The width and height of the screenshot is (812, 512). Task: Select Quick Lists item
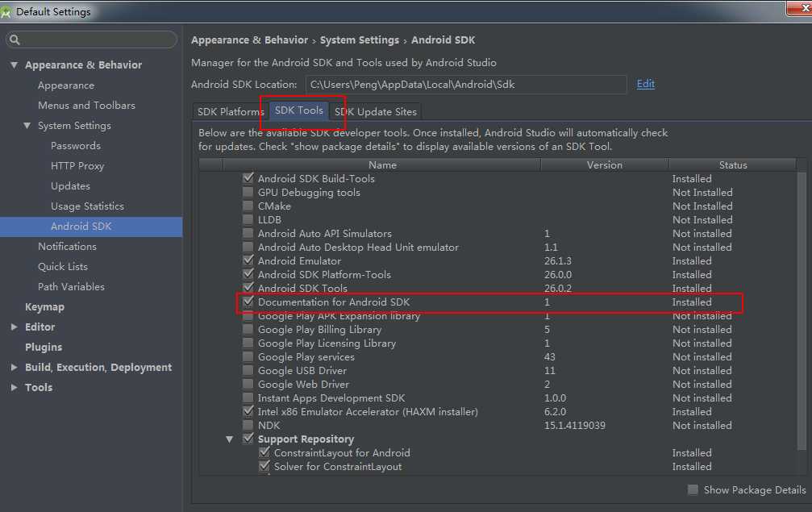pos(63,267)
